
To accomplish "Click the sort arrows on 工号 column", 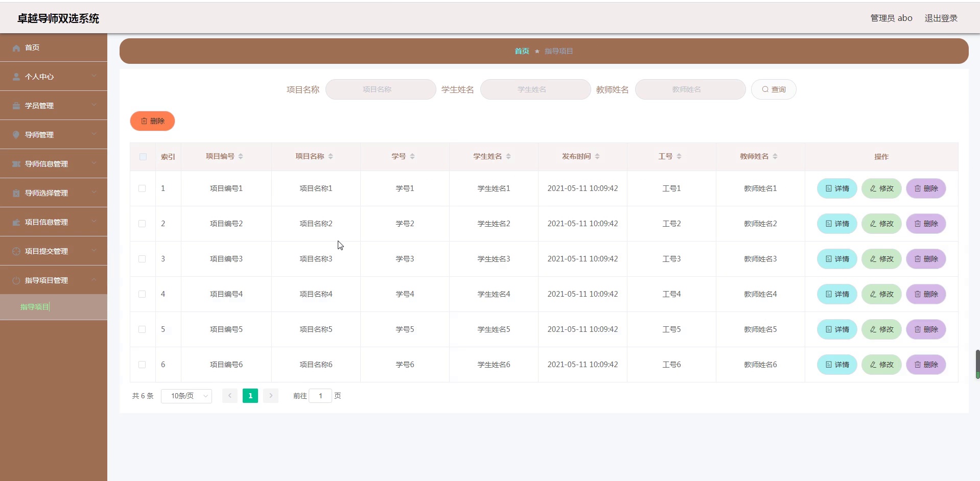I will point(679,156).
